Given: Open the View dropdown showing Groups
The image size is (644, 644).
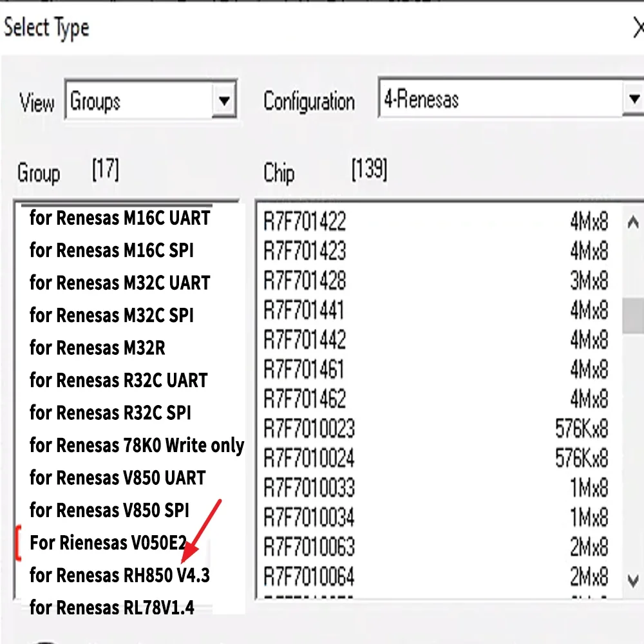Looking at the screenshot, I should [x=150, y=100].
